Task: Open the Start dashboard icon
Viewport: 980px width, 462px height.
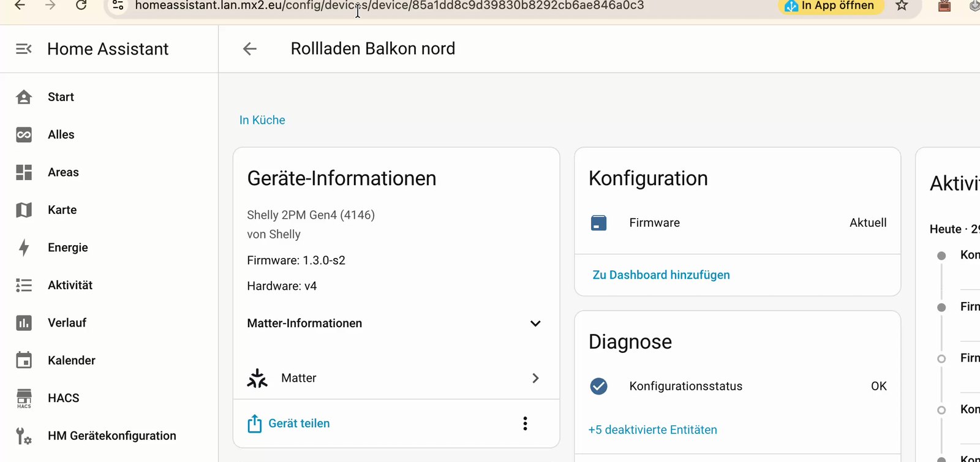Action: point(24,97)
